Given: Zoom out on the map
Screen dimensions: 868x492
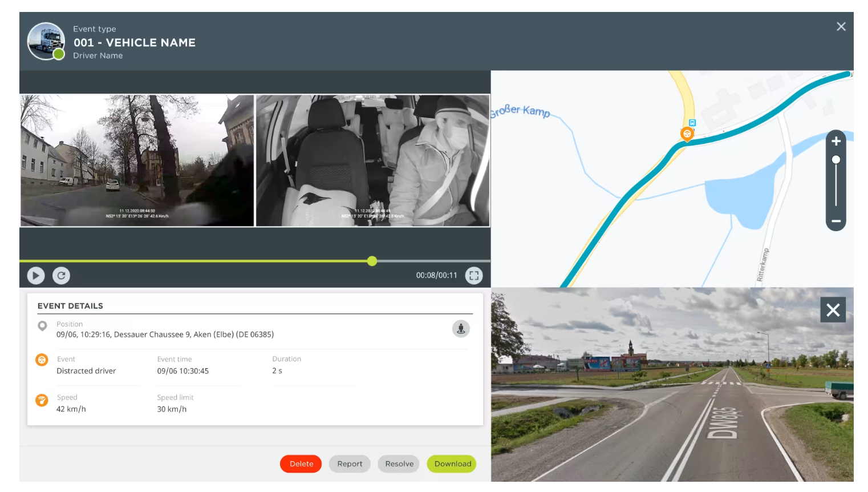Looking at the screenshot, I should [x=835, y=221].
